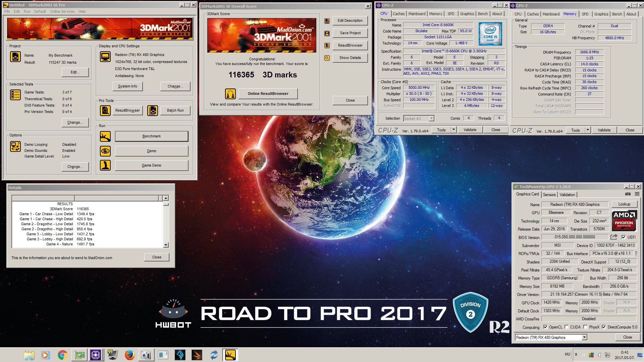Viewport: 644px width, 362px height.
Task: Click the eye icon next to Demo
Action: pos(105,151)
